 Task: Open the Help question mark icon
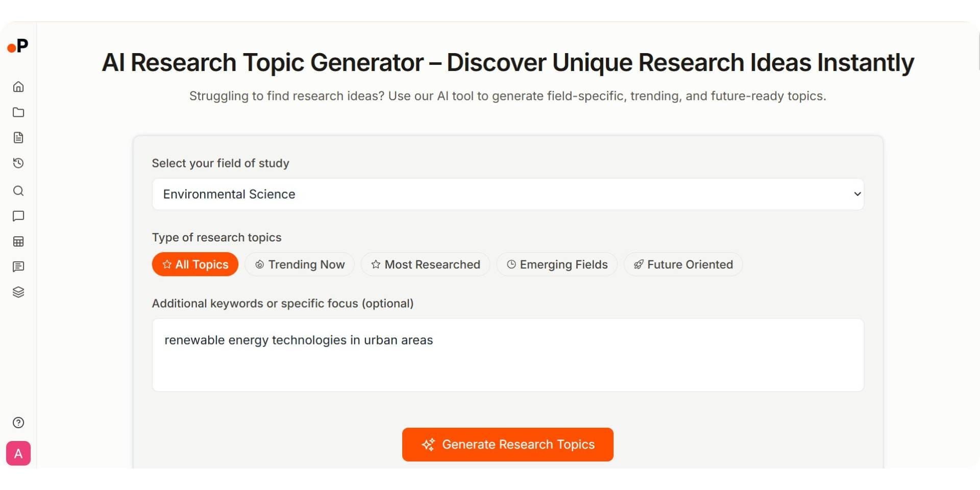tap(18, 423)
